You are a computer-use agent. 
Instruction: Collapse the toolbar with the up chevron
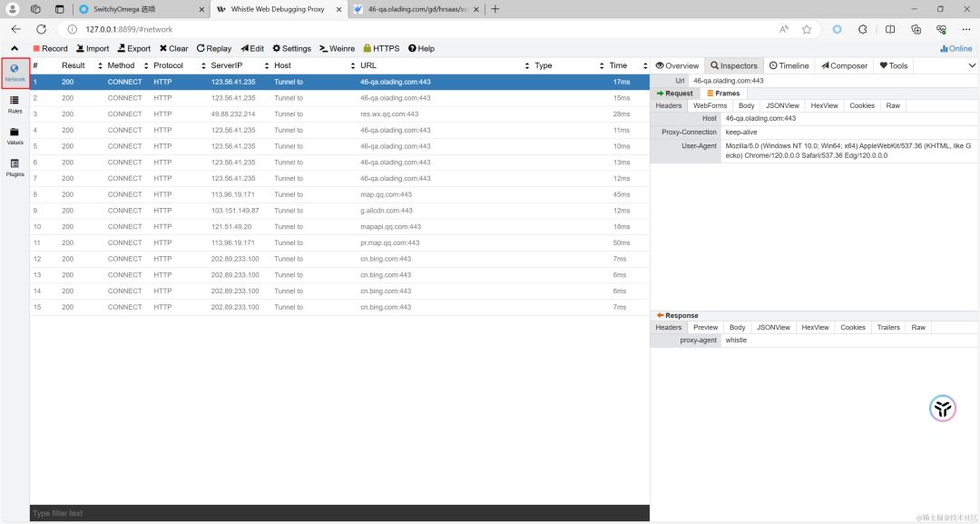click(15, 48)
